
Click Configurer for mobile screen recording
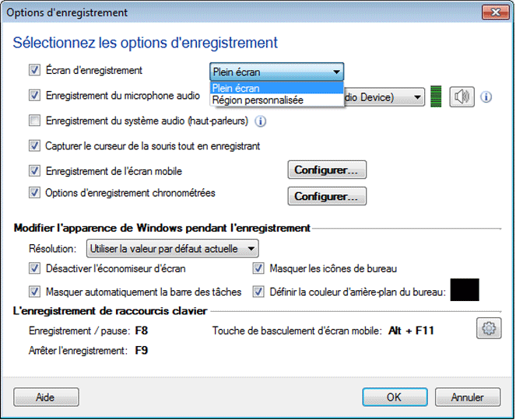pyautogui.click(x=327, y=170)
